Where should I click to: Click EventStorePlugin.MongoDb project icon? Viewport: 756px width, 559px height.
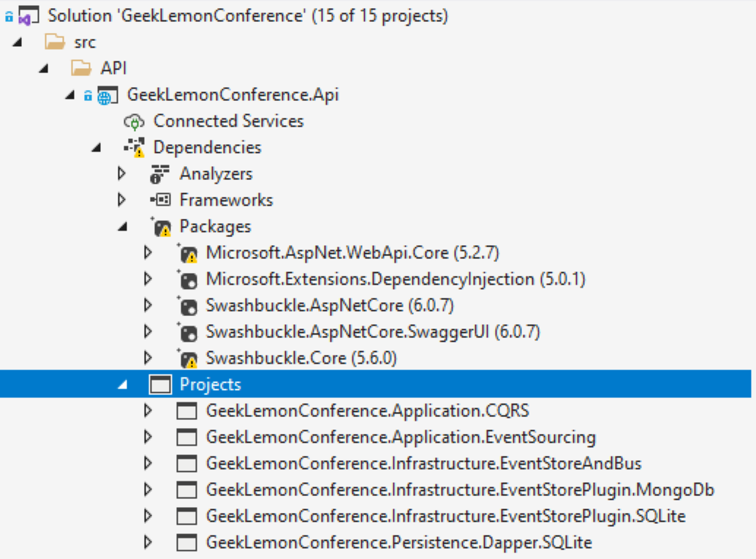[186, 490]
